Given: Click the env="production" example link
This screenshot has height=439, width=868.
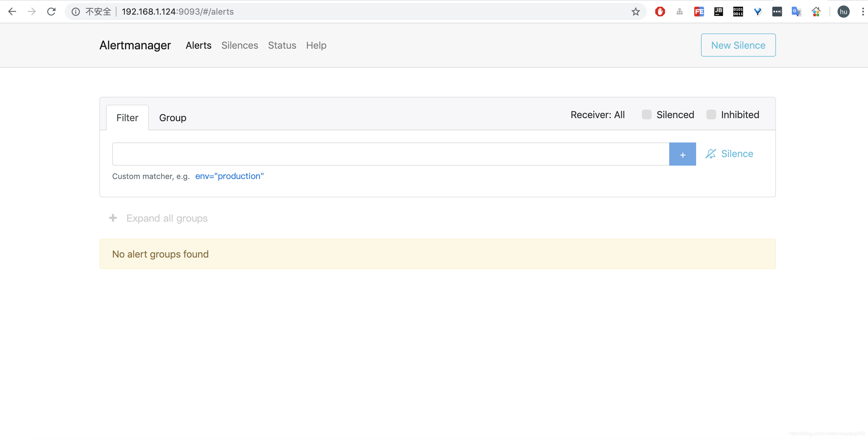Looking at the screenshot, I should click(x=229, y=176).
